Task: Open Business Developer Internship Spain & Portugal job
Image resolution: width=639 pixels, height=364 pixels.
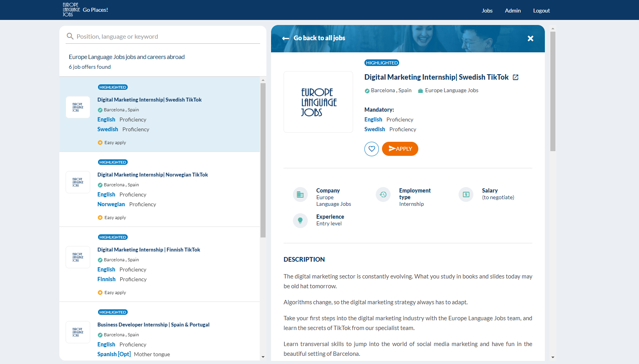Action: [154, 325]
